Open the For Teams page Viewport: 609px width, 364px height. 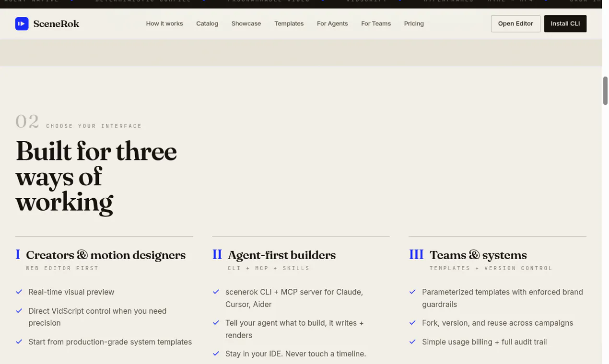(376, 23)
